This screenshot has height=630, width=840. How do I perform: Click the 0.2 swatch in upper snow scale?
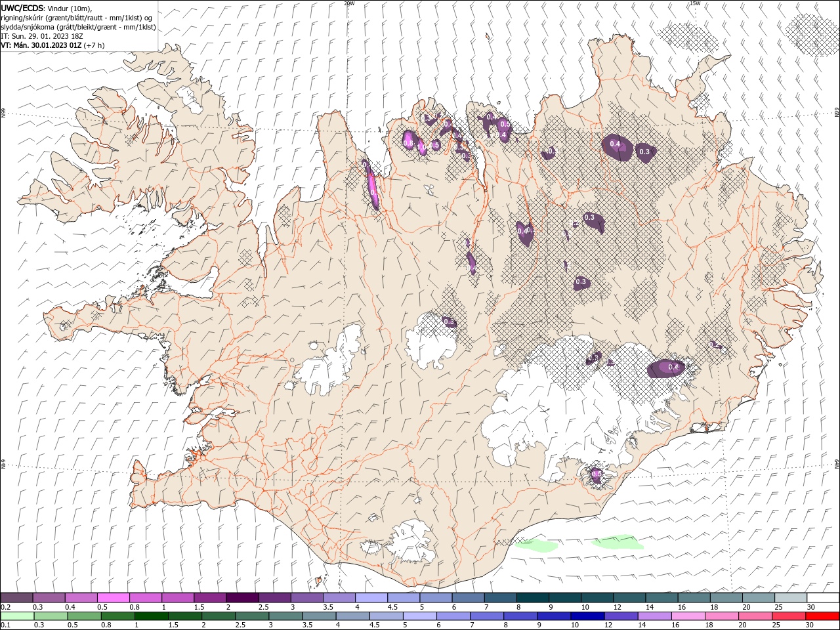pyautogui.click(x=17, y=597)
